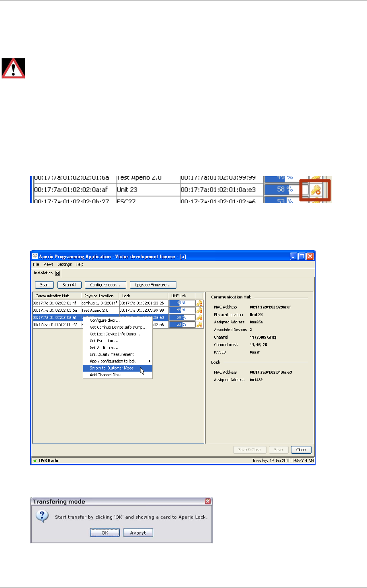
Task: Click the Close button in the details panel
Action: (301, 450)
